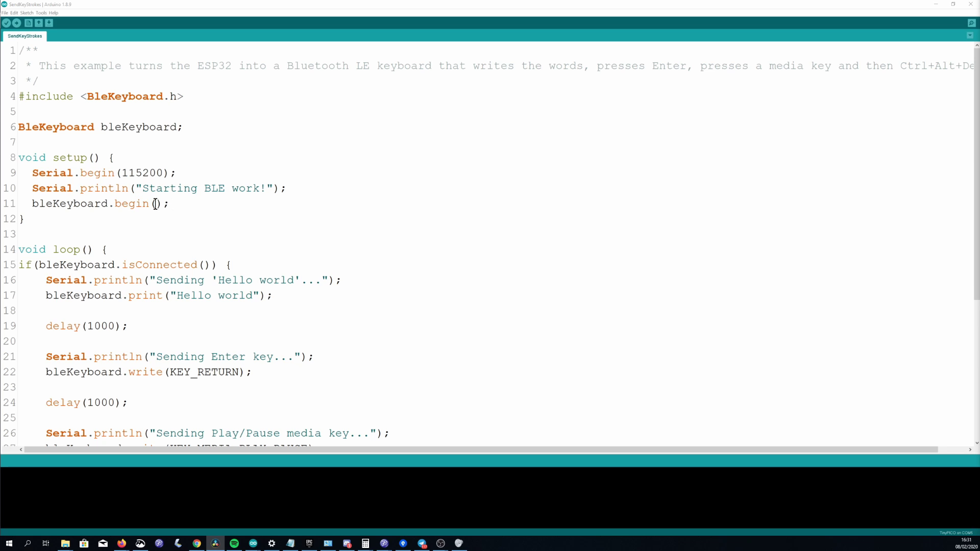Open Spotify from the taskbar
980x551 pixels.
[x=234, y=543]
